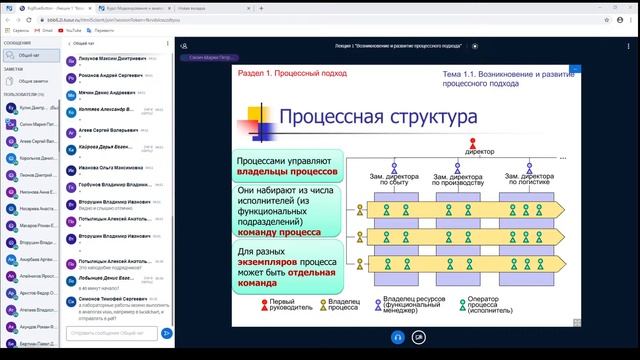Collapse the chat panel with the back chevron
640x360 pixels.
[x=69, y=43]
